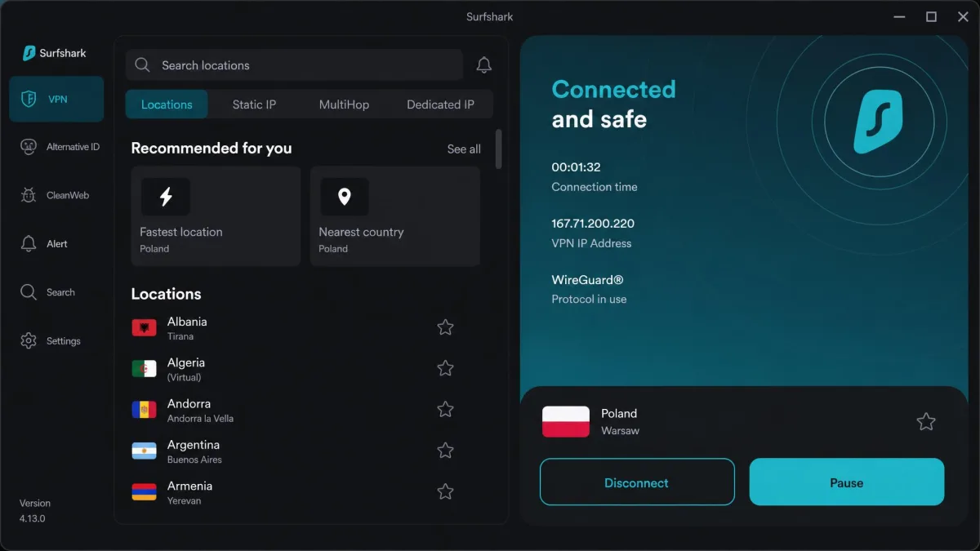This screenshot has height=551, width=980.
Task: Click the magnifier icon in search box
Action: pos(142,65)
